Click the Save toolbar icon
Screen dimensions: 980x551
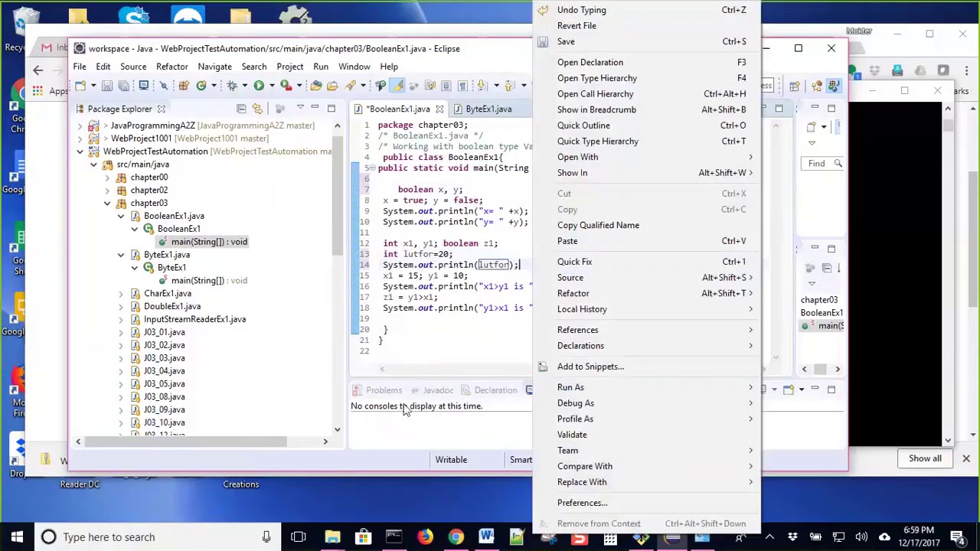tap(106, 85)
